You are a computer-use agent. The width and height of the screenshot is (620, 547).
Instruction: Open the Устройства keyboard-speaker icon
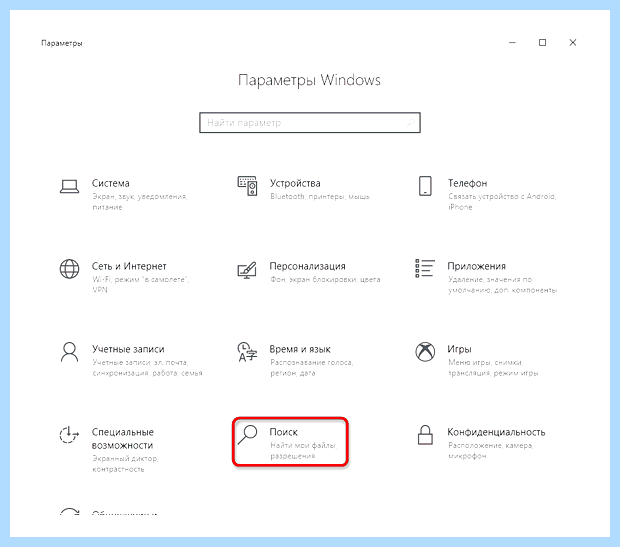[247, 186]
